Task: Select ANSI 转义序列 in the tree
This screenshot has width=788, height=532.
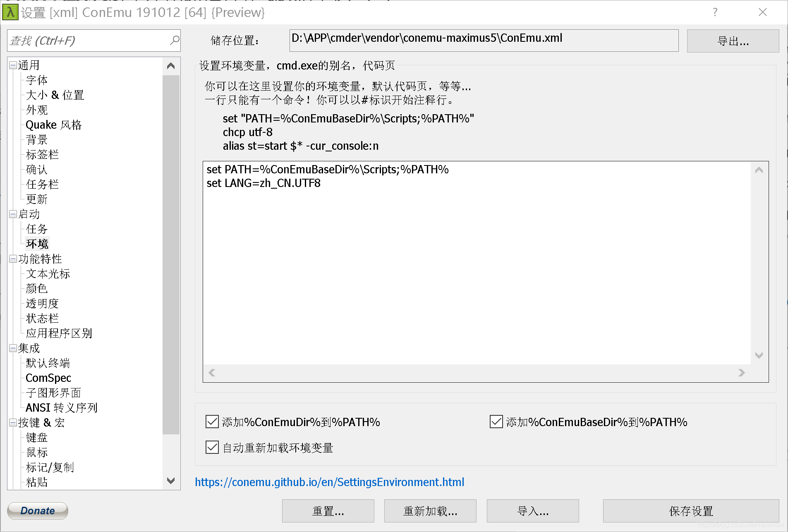Action: coord(62,408)
